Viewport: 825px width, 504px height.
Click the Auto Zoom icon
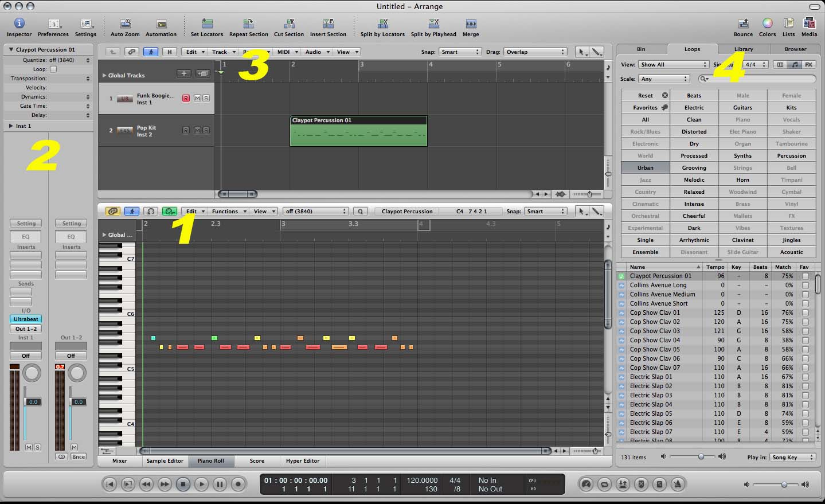(125, 24)
